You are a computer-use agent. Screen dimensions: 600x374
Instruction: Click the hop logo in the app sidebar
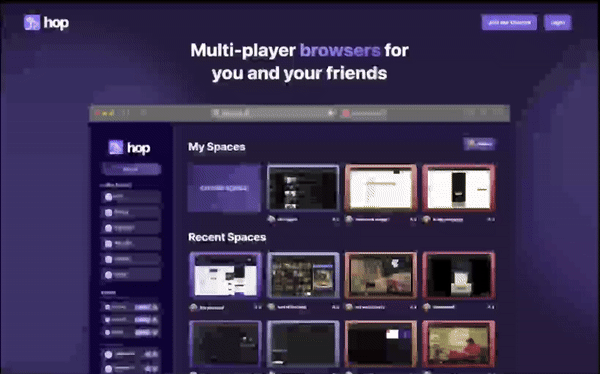[129, 147]
